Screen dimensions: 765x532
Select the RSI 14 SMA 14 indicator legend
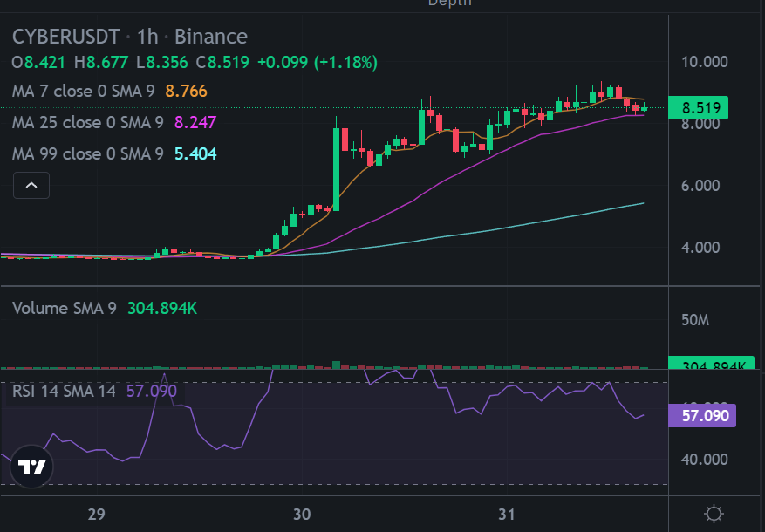(64, 391)
